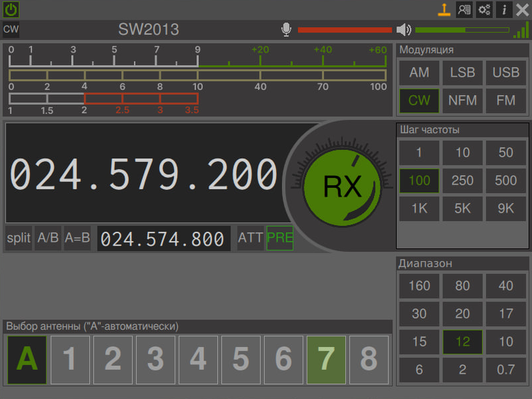The image size is (532, 399).
Task: Open the settings gears icon
Action: click(x=484, y=9)
